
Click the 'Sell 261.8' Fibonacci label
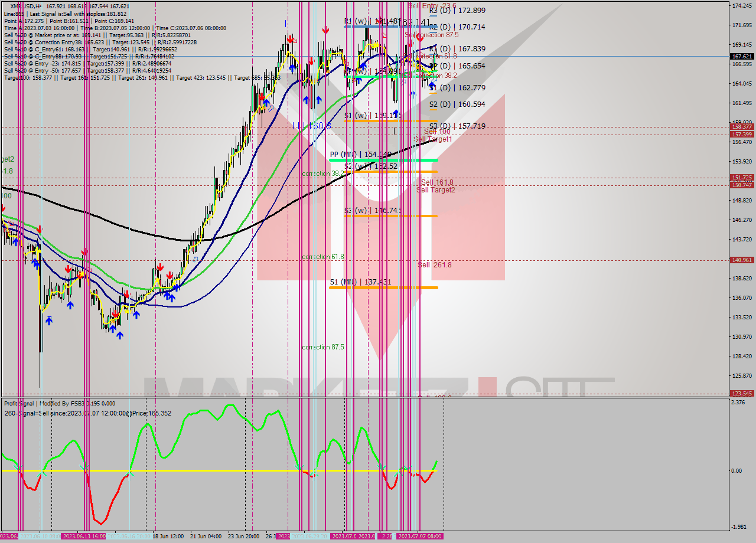(x=435, y=265)
